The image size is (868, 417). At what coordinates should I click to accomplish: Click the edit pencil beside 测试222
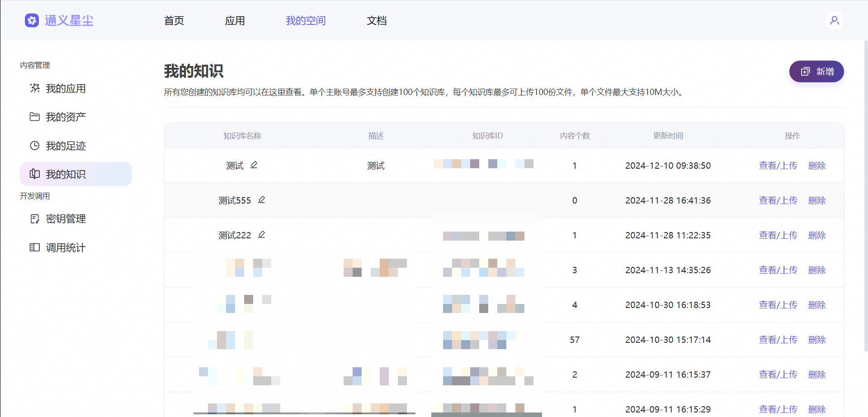tap(261, 235)
